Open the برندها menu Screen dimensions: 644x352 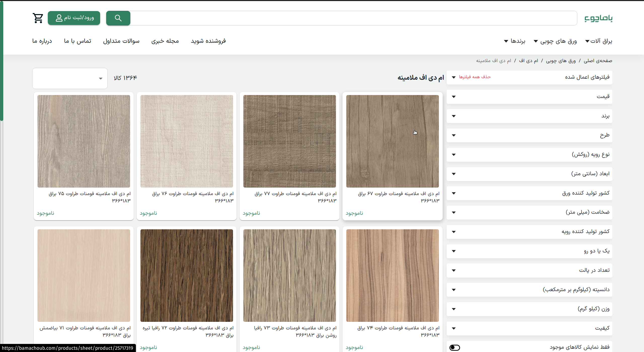(x=515, y=41)
